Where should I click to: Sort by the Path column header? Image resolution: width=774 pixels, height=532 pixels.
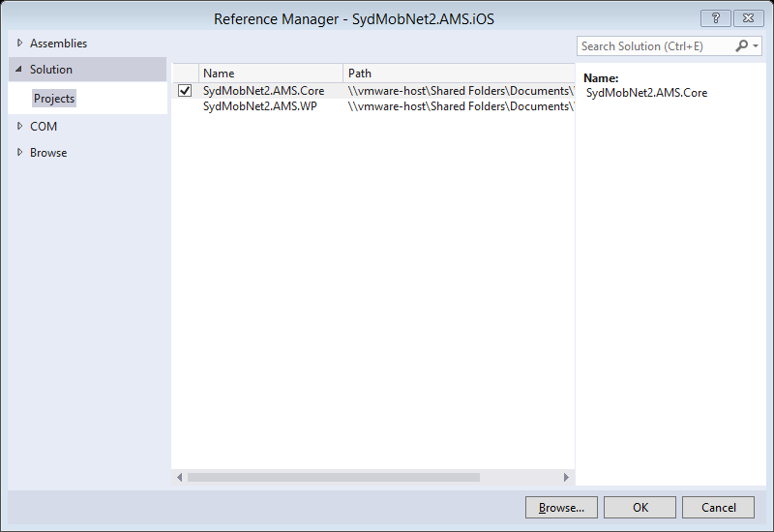point(459,74)
